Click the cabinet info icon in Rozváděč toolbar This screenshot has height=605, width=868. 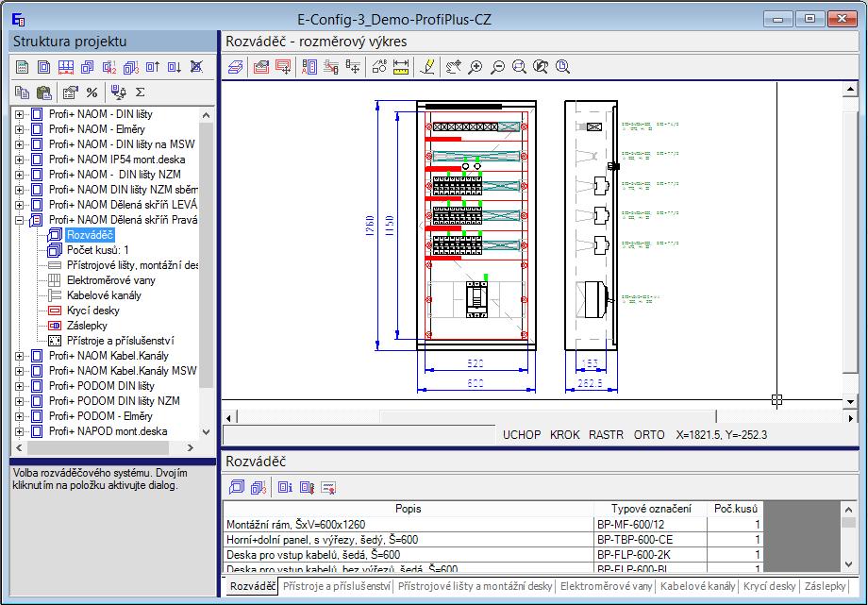click(285, 488)
